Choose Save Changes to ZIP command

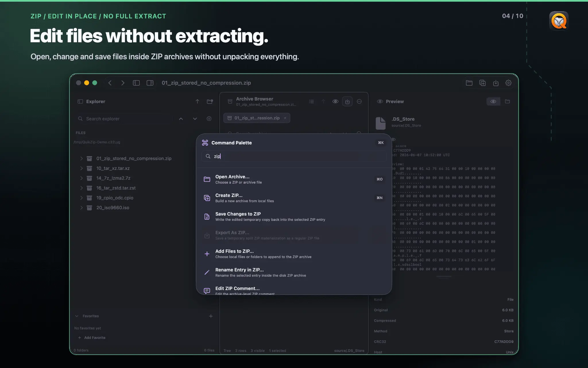pyautogui.click(x=294, y=216)
